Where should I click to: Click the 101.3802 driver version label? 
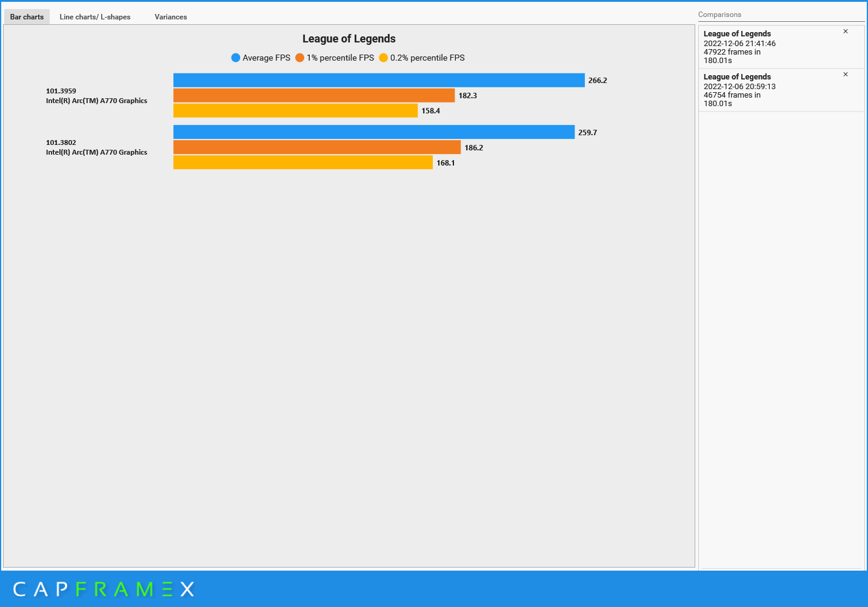(x=61, y=143)
